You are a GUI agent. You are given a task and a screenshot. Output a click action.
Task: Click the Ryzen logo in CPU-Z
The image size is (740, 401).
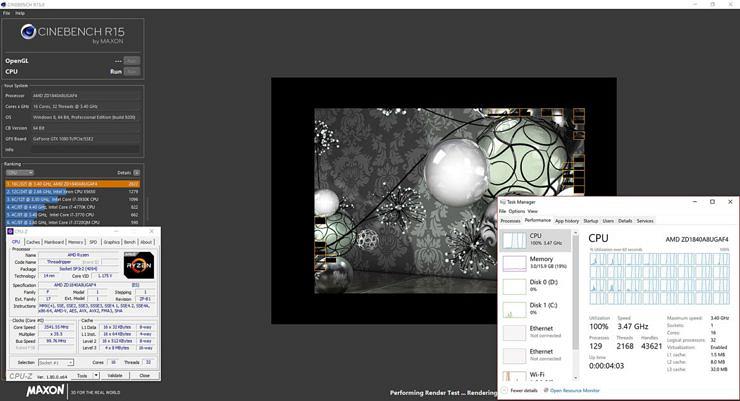(x=139, y=265)
